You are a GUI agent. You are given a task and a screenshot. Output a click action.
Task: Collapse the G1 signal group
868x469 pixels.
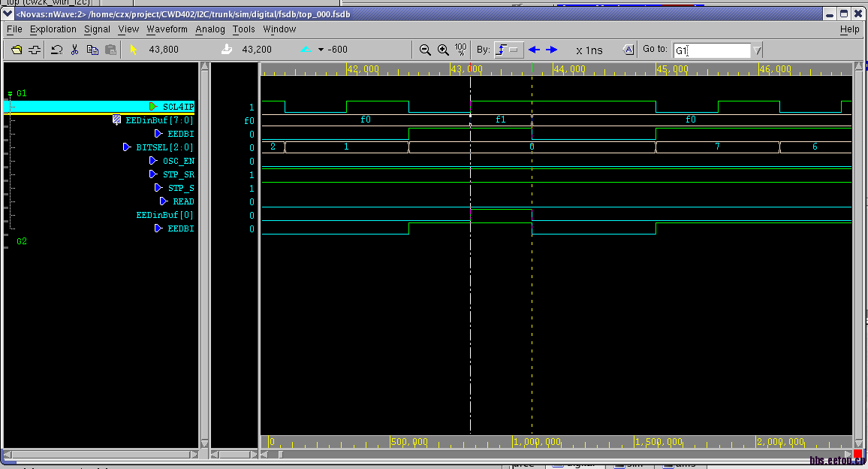tap(10, 93)
